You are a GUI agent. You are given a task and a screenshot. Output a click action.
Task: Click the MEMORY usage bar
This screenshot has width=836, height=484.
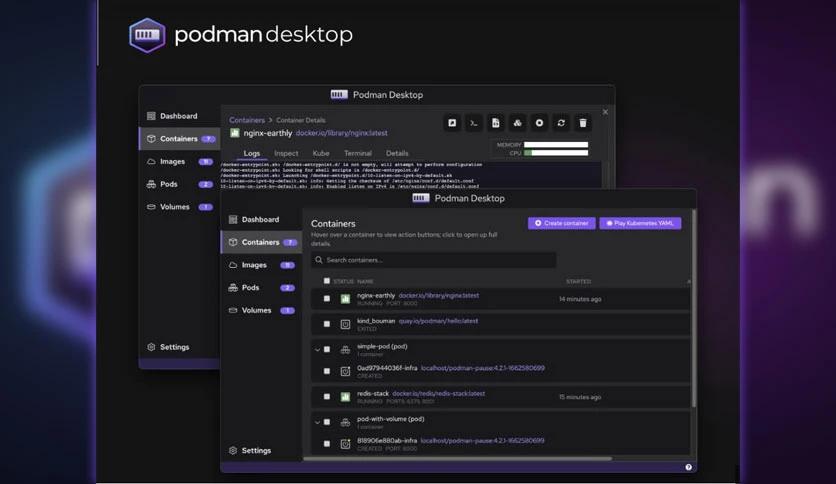click(x=556, y=144)
